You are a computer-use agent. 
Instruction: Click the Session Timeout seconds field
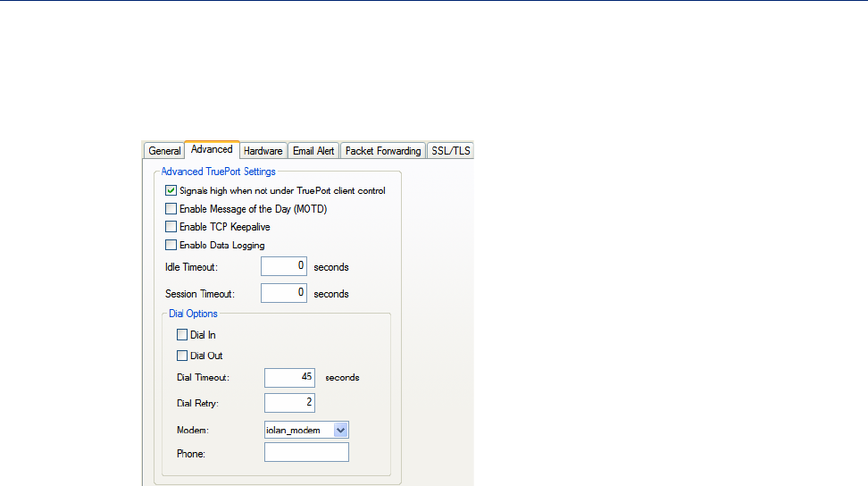[284, 293]
